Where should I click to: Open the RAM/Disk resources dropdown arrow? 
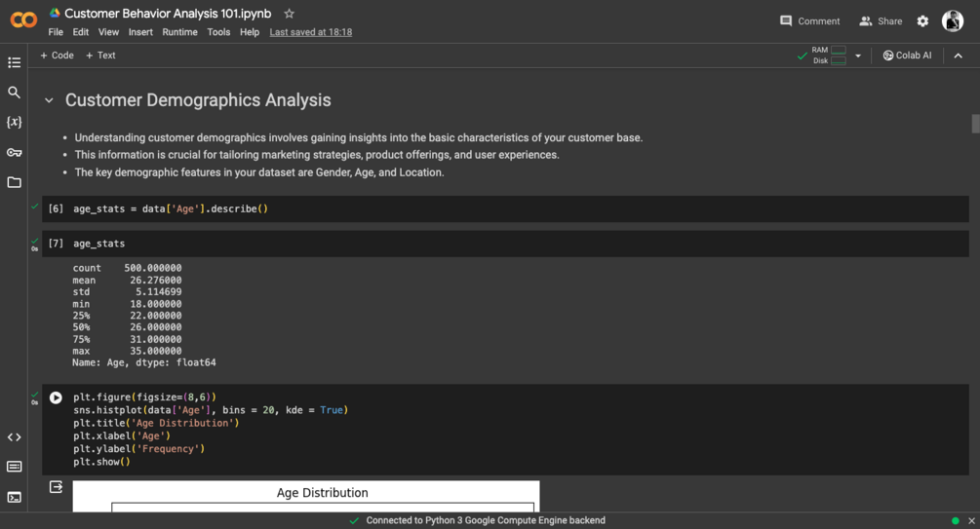tap(858, 56)
